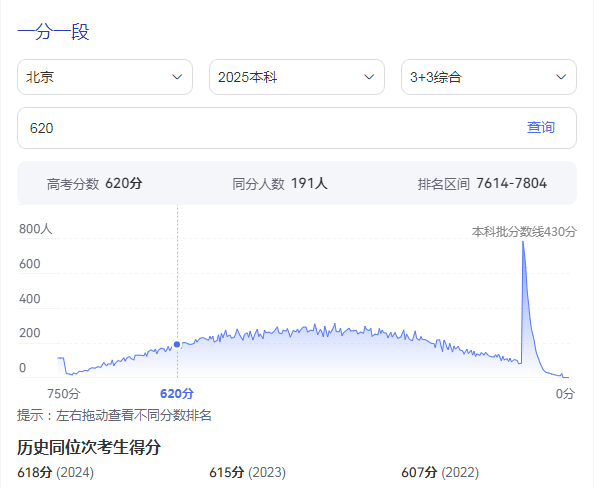Click the 0分 axis label
This screenshot has width=594, height=488.
click(565, 394)
